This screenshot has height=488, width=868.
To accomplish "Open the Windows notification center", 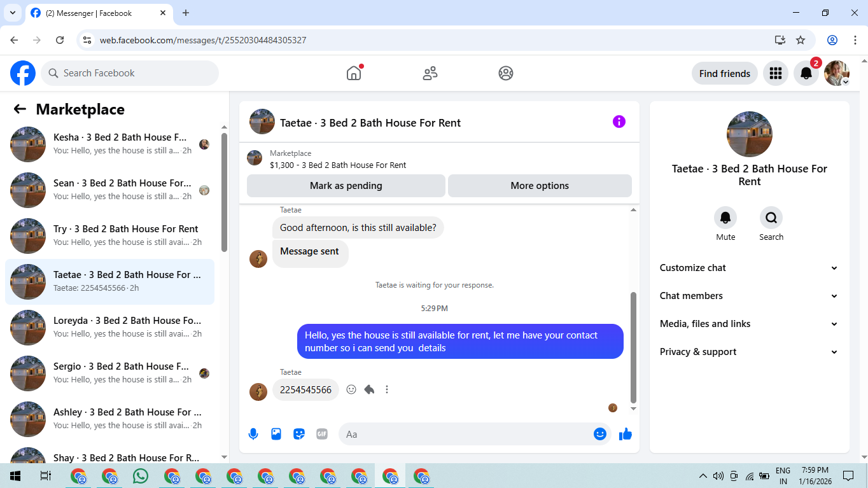I will coord(848,476).
